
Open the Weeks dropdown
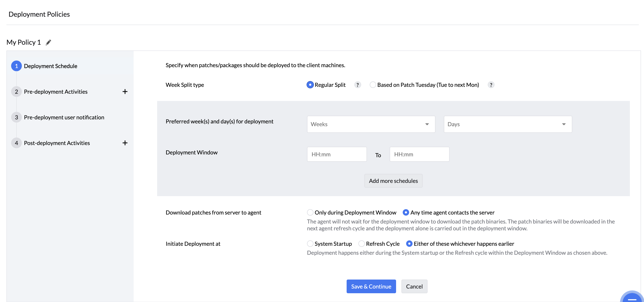[x=371, y=124]
